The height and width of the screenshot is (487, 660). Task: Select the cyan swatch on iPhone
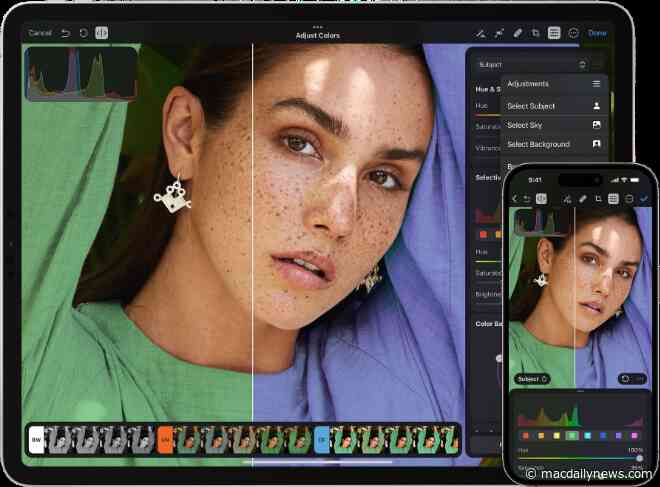tap(588, 436)
